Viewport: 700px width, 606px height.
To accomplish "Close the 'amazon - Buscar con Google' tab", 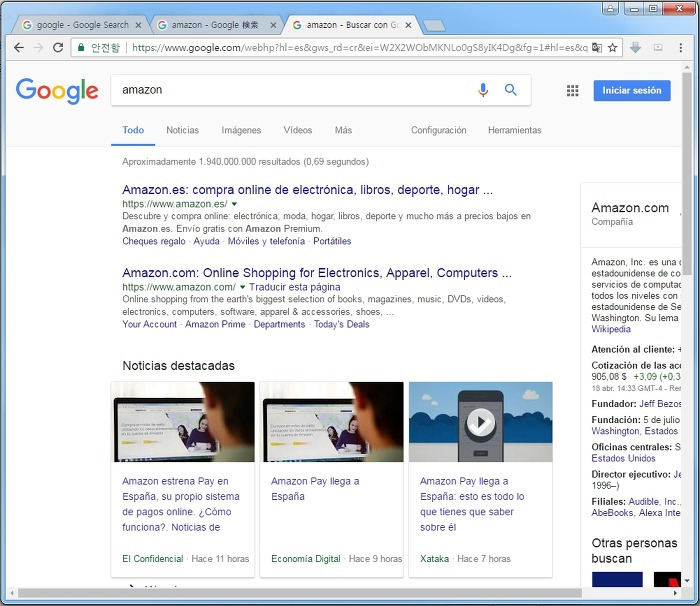I will (x=408, y=25).
